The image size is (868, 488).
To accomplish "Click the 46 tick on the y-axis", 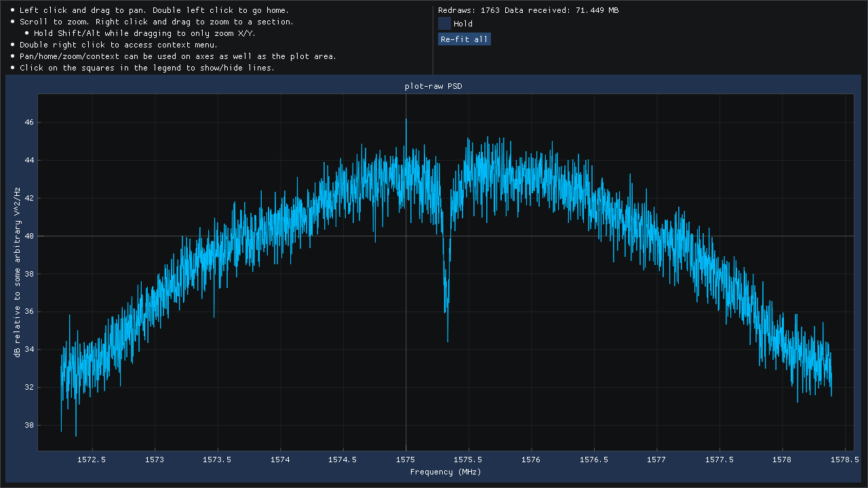I will [28, 122].
